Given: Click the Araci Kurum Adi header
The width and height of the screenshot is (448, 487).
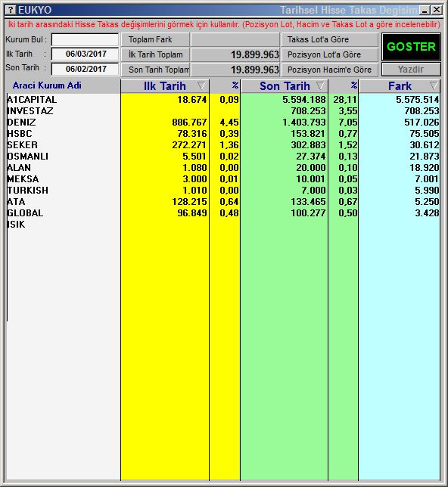Looking at the screenshot, I should click(x=47, y=85).
